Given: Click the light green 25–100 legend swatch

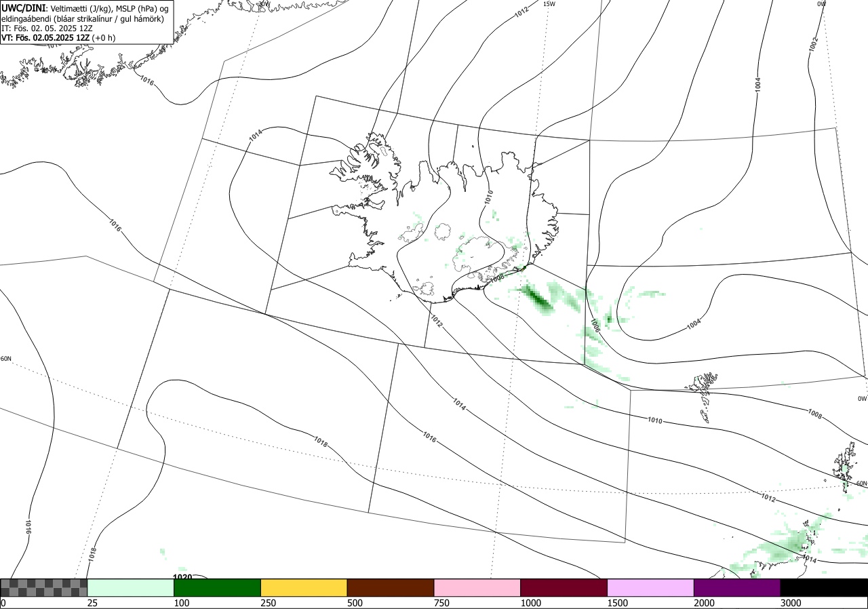Looking at the screenshot, I should 131,587.
